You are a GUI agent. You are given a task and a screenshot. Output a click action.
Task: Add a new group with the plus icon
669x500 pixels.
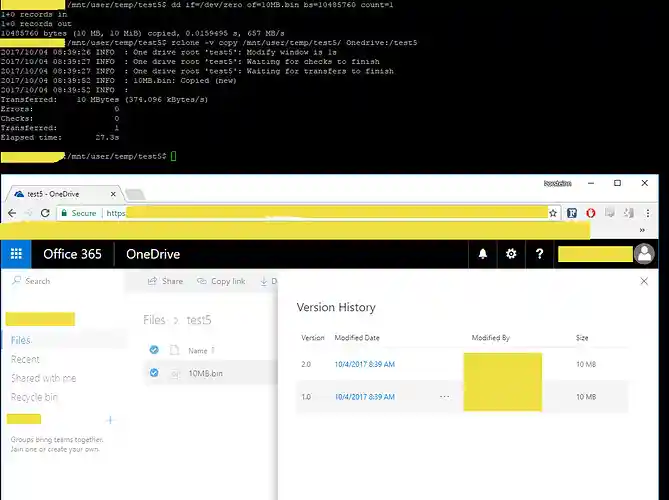[x=110, y=420]
